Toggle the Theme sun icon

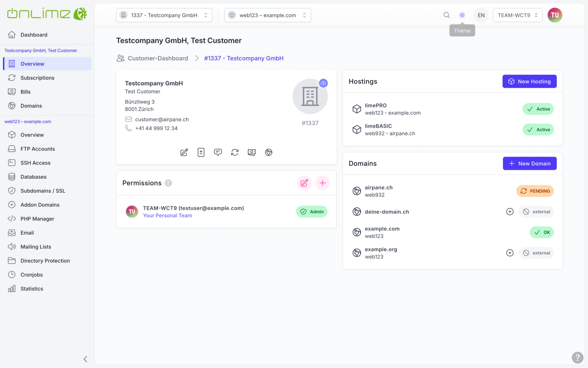coord(462,15)
